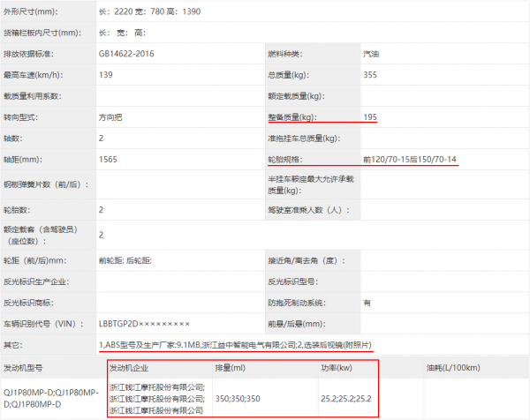Screen dimensions: 530x420
Task: Click the 接近角/离去角 label
Action: coord(307,260)
